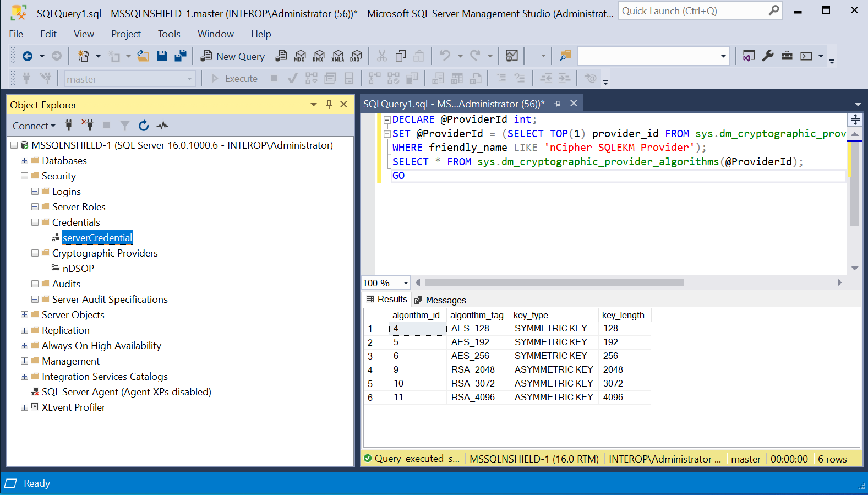Save the current query with Save icon
Image resolution: width=868 pixels, height=495 pixels.
pyautogui.click(x=162, y=56)
